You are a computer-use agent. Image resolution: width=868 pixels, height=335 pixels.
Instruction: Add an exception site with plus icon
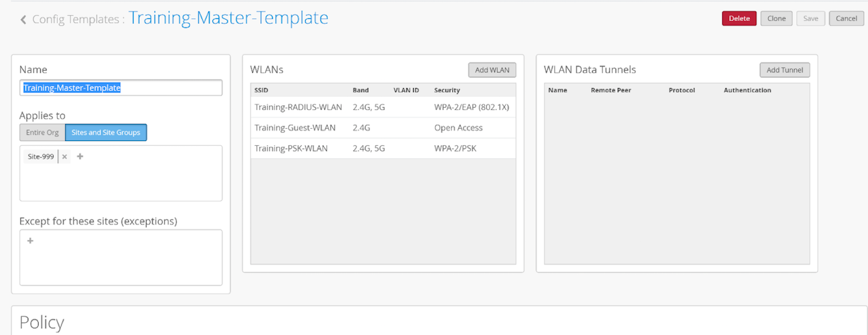point(30,241)
